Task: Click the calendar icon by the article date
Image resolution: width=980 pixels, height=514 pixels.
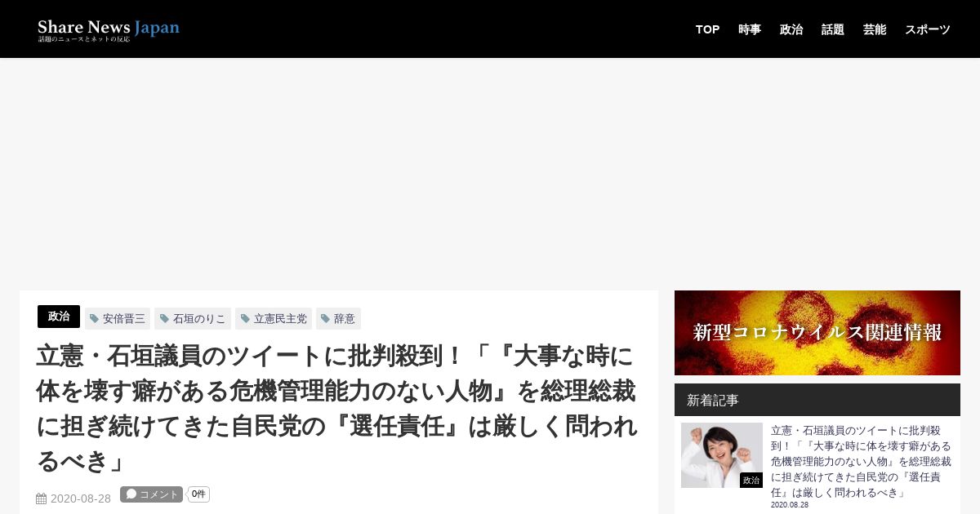Action: coord(42,498)
